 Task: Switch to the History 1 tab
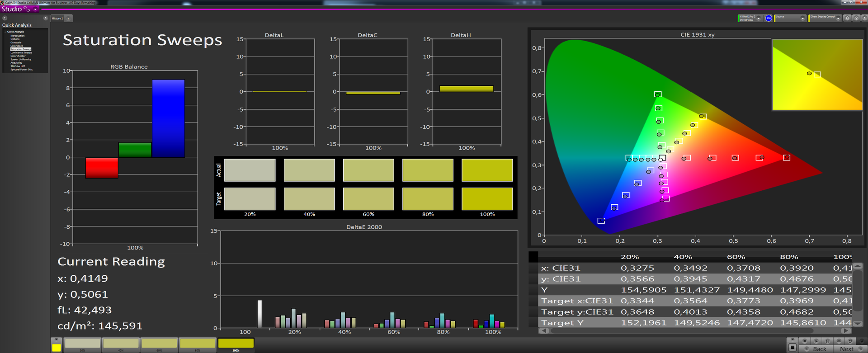pyautogui.click(x=57, y=18)
